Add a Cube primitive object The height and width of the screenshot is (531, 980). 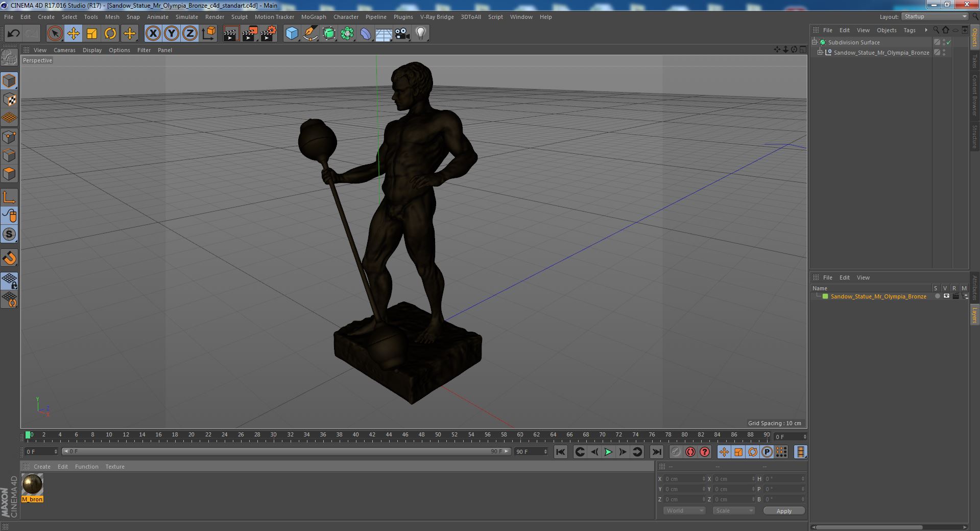(x=292, y=34)
